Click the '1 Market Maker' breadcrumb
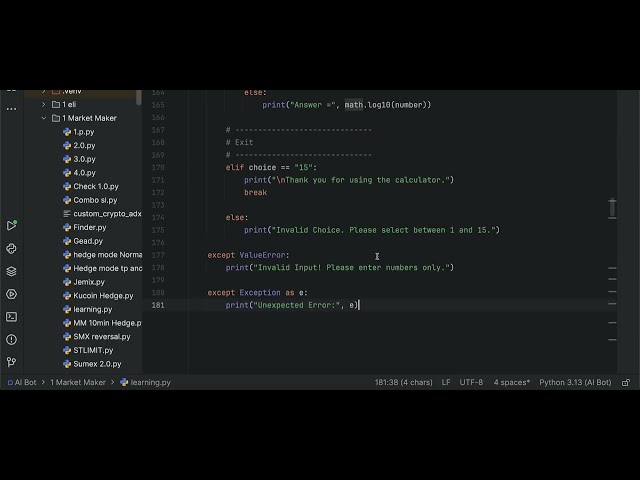The width and height of the screenshot is (640, 480). coord(78,382)
